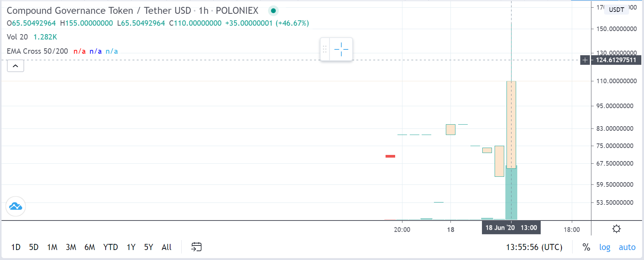Click the go to date icon

pyautogui.click(x=196, y=247)
